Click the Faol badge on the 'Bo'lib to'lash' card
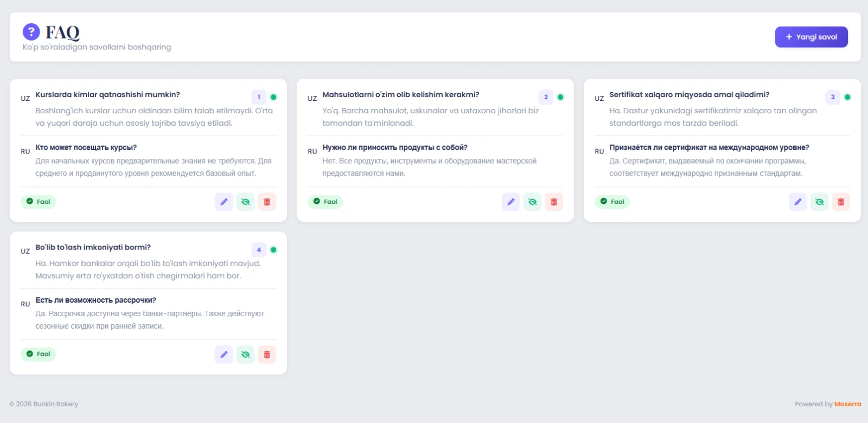The image size is (868, 423). tap(38, 354)
